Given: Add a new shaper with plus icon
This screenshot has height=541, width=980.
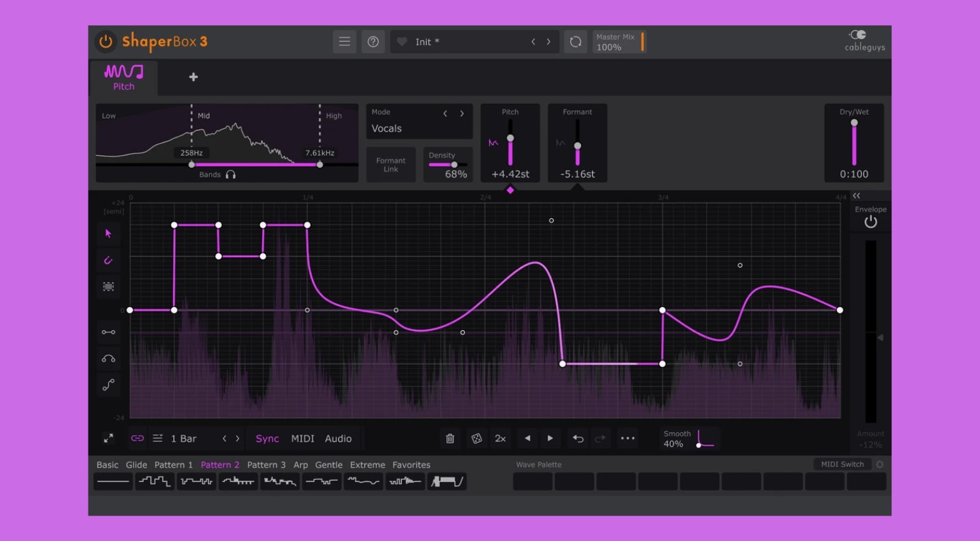Looking at the screenshot, I should (193, 77).
